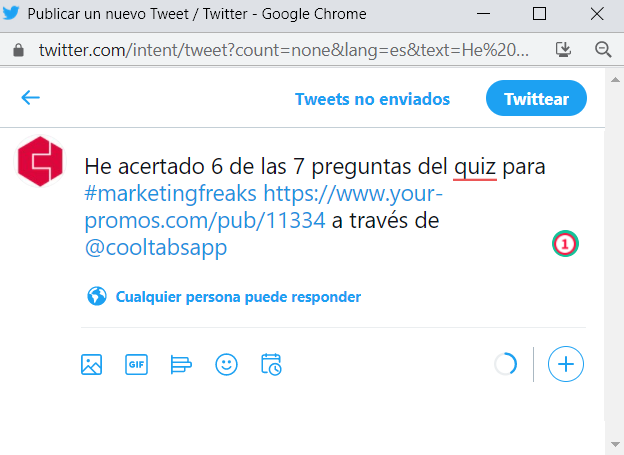Add another tweet with plus button
624x455 pixels.
pos(566,364)
